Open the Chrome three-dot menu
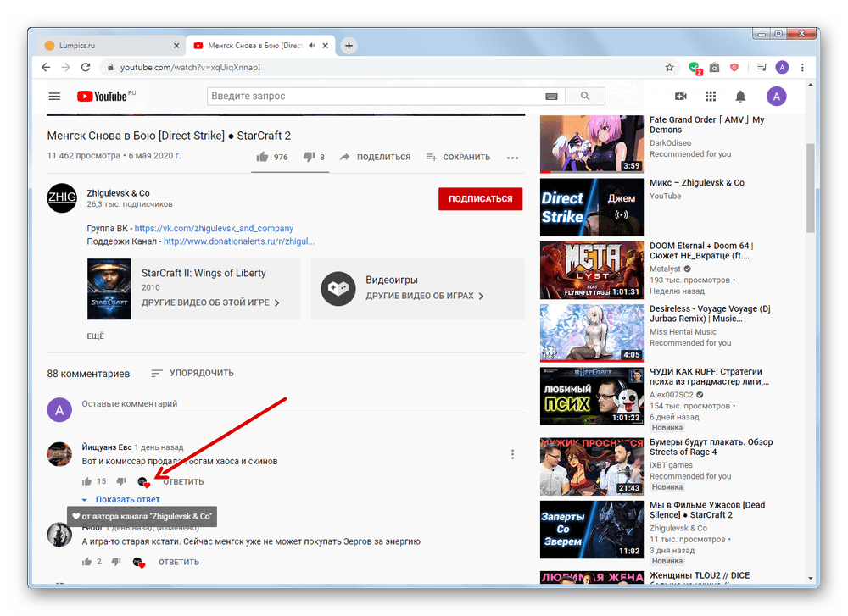Viewport: 848px width, 616px height. (802, 67)
